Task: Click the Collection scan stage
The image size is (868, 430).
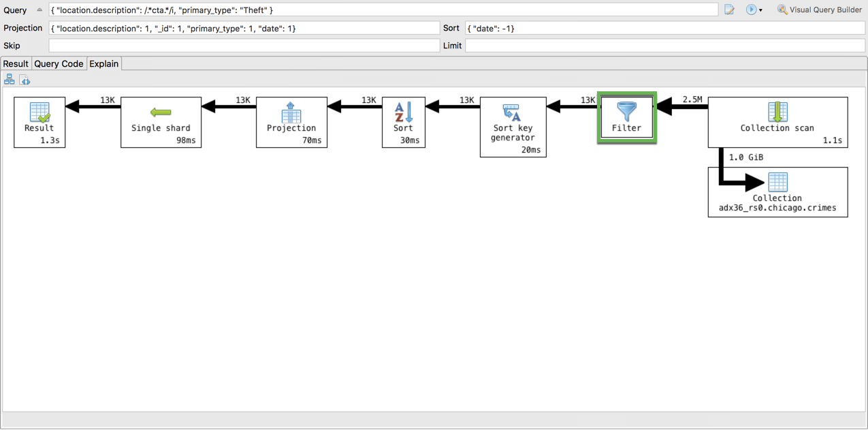Action: coord(777,123)
